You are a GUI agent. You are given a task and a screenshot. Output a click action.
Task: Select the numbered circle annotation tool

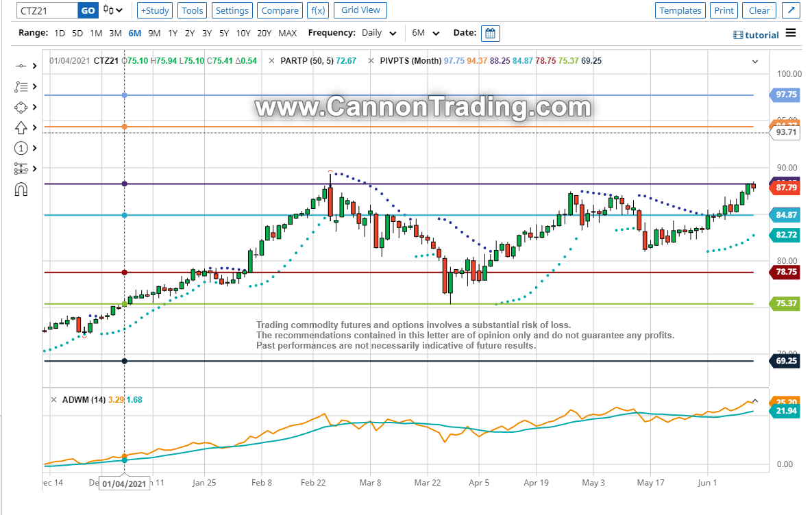[x=21, y=148]
